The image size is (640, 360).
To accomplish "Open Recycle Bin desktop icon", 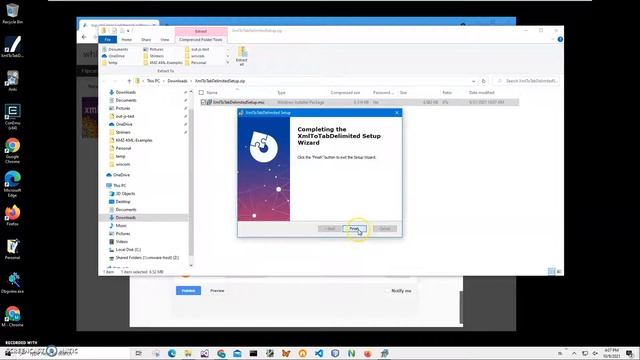I will point(12,13).
